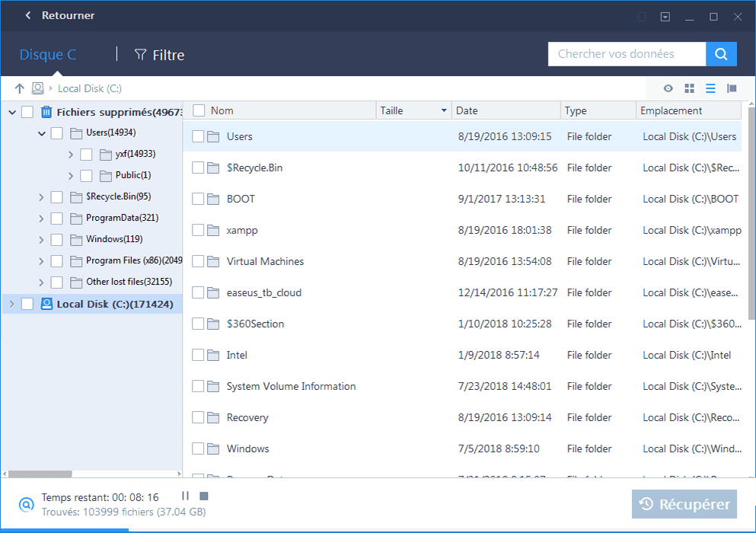
Task: Switch to list details view
Action: [710, 88]
